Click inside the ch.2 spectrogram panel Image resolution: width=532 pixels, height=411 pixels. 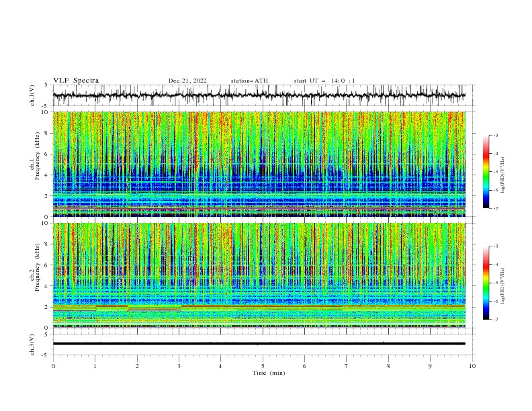[x=259, y=275]
